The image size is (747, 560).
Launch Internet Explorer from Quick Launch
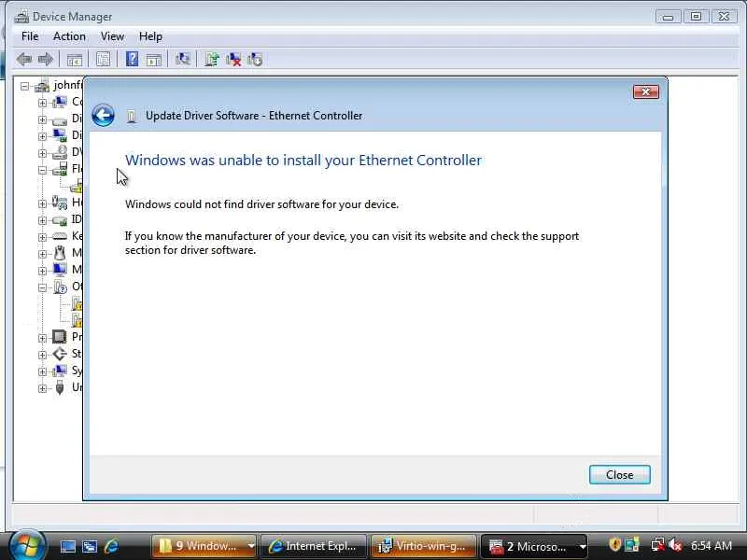pos(112,546)
